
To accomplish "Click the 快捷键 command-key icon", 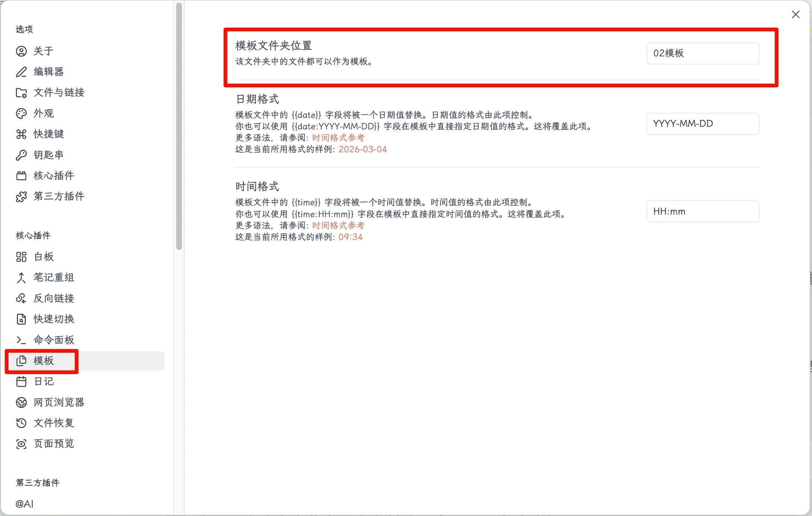I will click(21, 134).
